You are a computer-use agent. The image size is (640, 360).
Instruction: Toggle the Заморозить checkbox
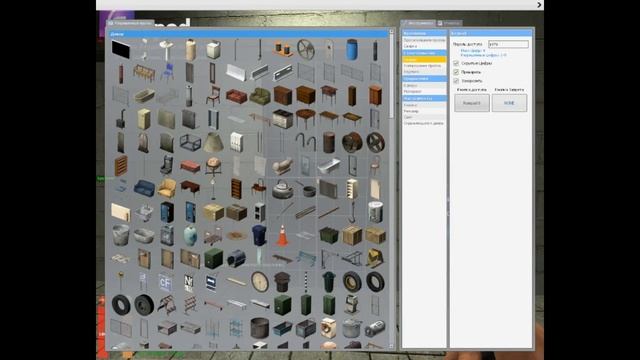click(x=456, y=80)
